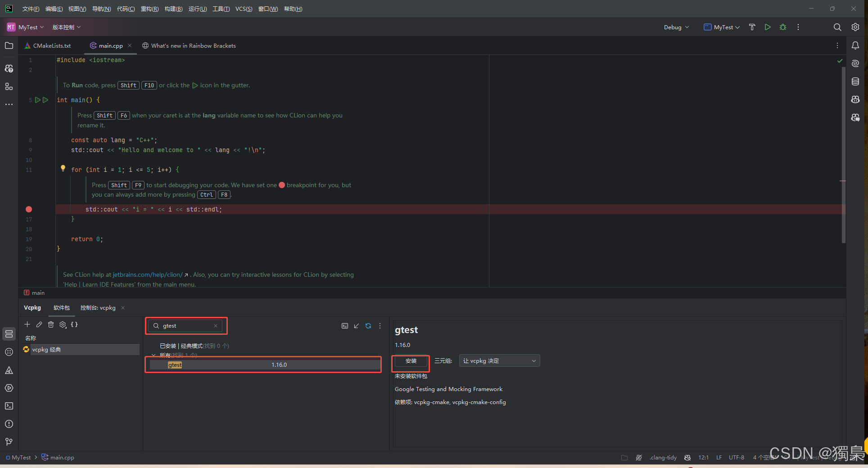Image resolution: width=868 pixels, height=468 pixels.
Task: Show more tool windows via the ellipsis icon
Action: (x=9, y=104)
